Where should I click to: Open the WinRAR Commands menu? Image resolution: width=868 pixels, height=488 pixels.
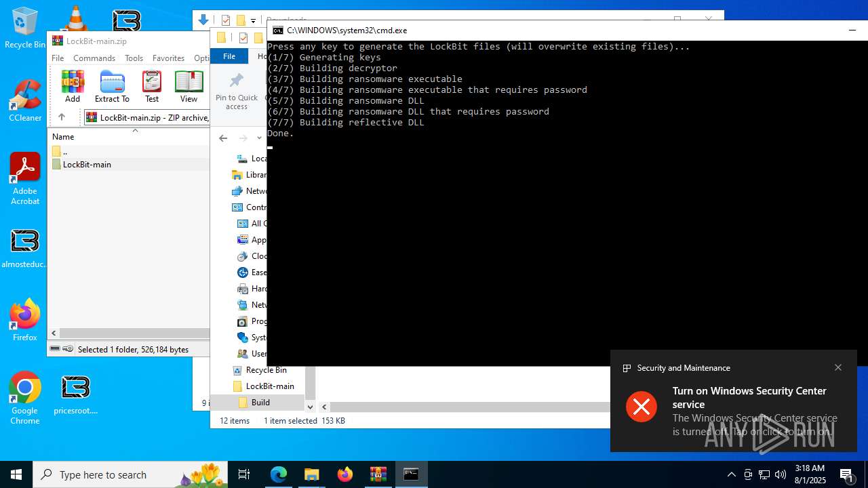[94, 58]
